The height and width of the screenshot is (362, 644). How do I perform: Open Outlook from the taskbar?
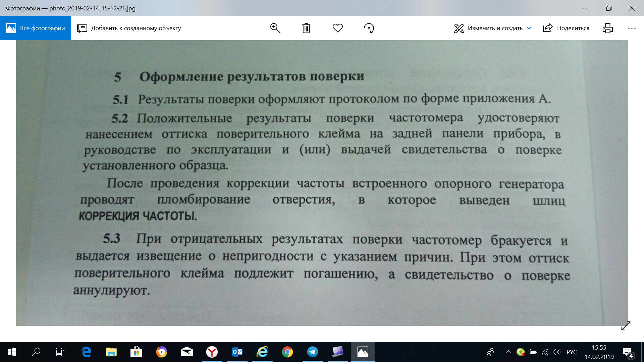coord(237,352)
